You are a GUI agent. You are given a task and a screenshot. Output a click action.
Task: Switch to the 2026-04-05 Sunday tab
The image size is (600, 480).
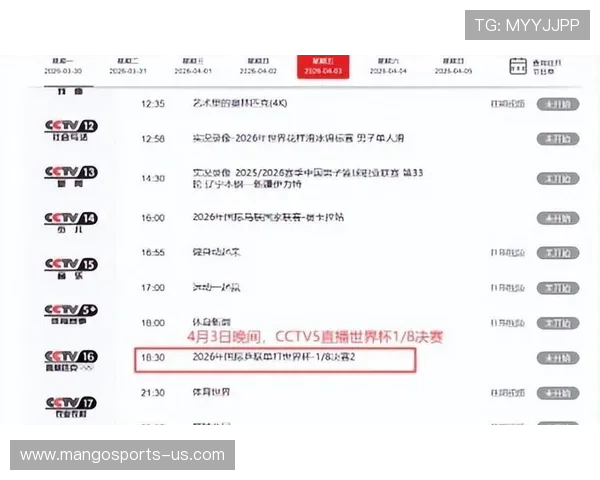click(453, 66)
